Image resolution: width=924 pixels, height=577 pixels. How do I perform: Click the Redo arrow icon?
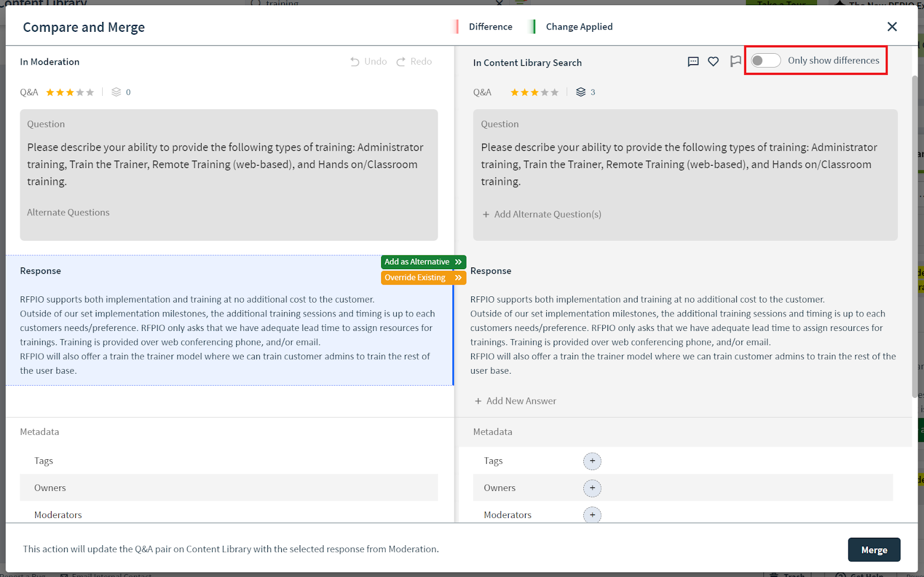[401, 62]
